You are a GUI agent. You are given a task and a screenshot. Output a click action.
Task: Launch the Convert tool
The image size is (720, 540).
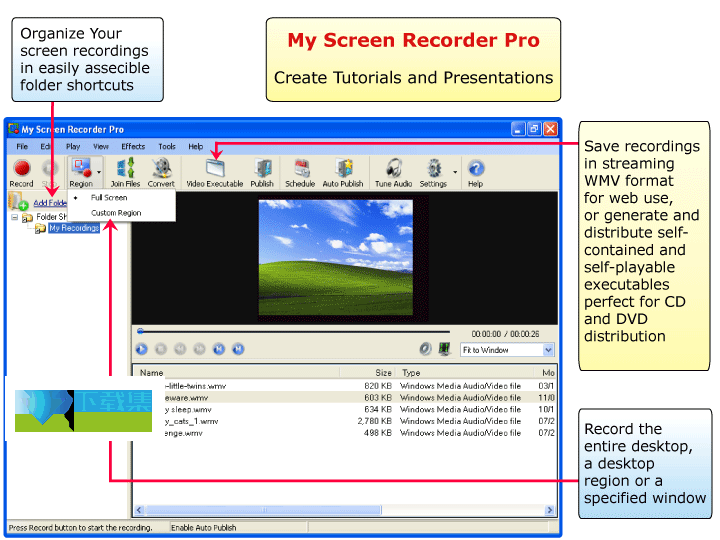coord(161,173)
